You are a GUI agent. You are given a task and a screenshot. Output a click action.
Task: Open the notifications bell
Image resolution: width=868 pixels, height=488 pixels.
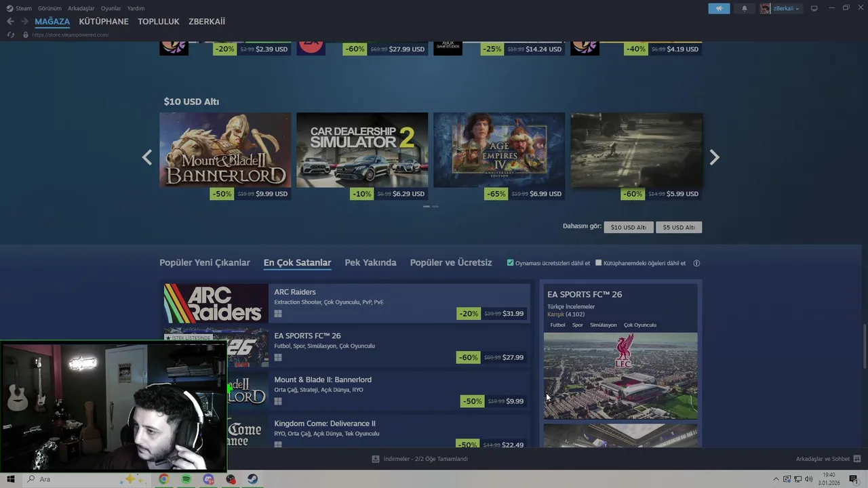click(x=745, y=8)
